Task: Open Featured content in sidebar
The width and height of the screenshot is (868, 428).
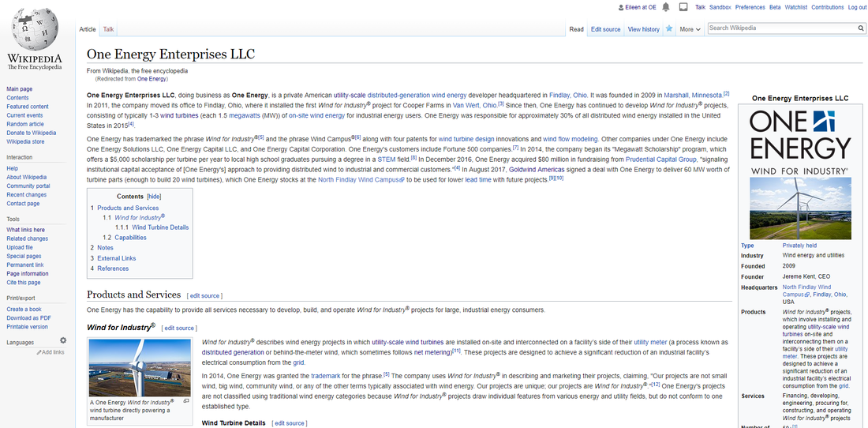Action: tap(28, 107)
